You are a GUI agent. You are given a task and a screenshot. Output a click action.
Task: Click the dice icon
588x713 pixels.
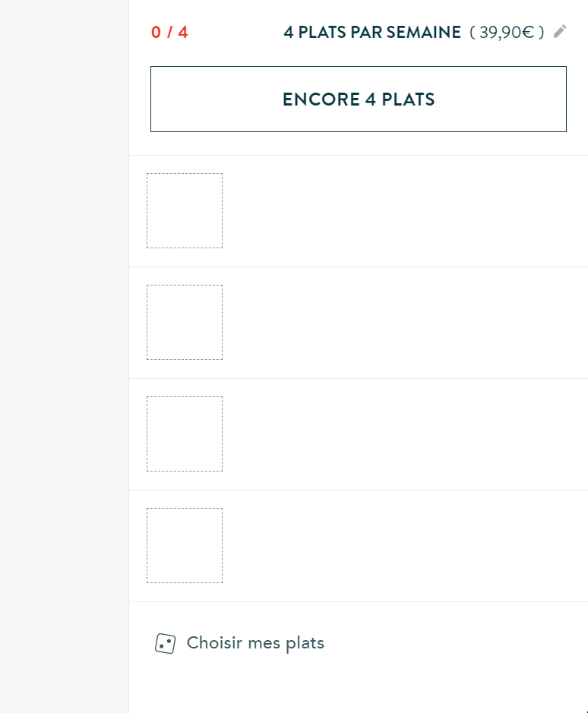point(165,644)
